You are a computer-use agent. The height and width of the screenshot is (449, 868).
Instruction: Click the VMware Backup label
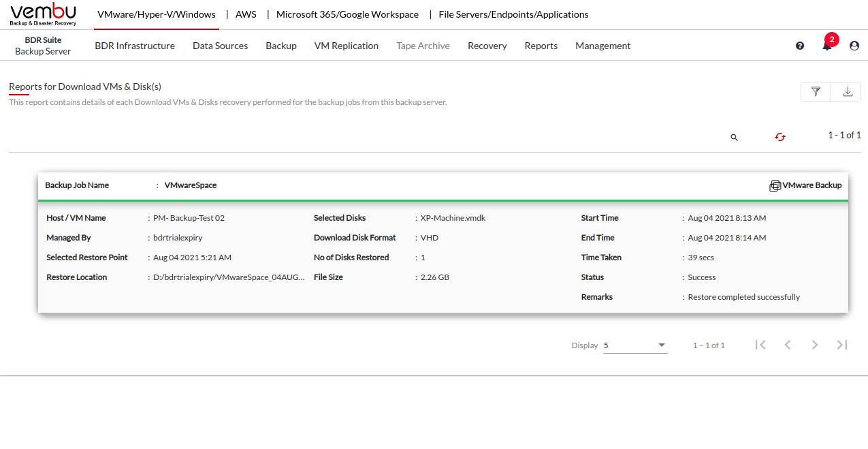[812, 185]
